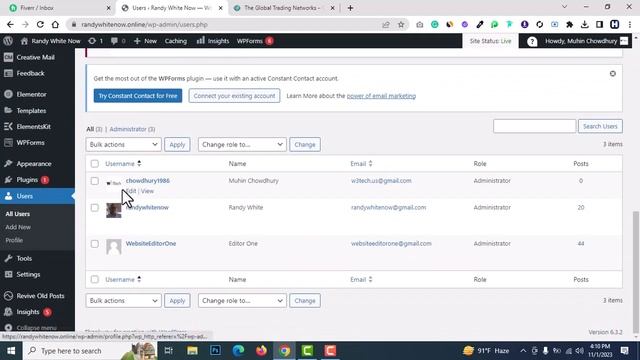Open the WebsiteEditorOne username link

click(151, 243)
